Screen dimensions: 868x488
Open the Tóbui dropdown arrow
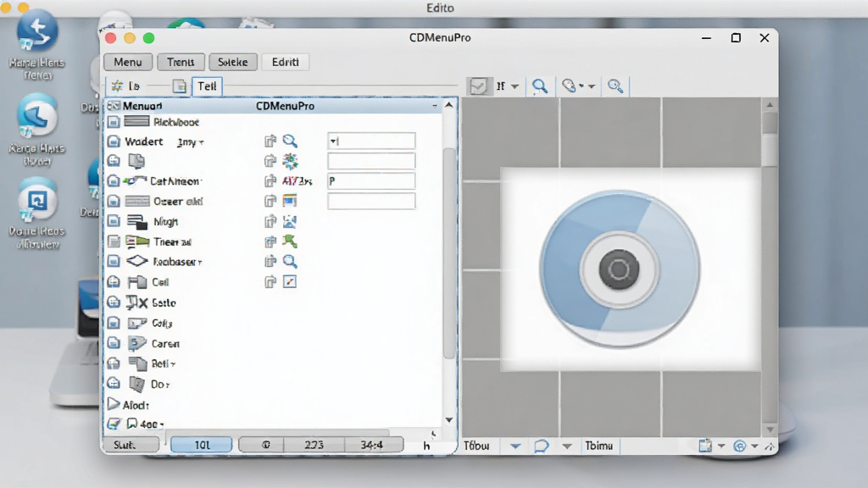[x=515, y=446]
